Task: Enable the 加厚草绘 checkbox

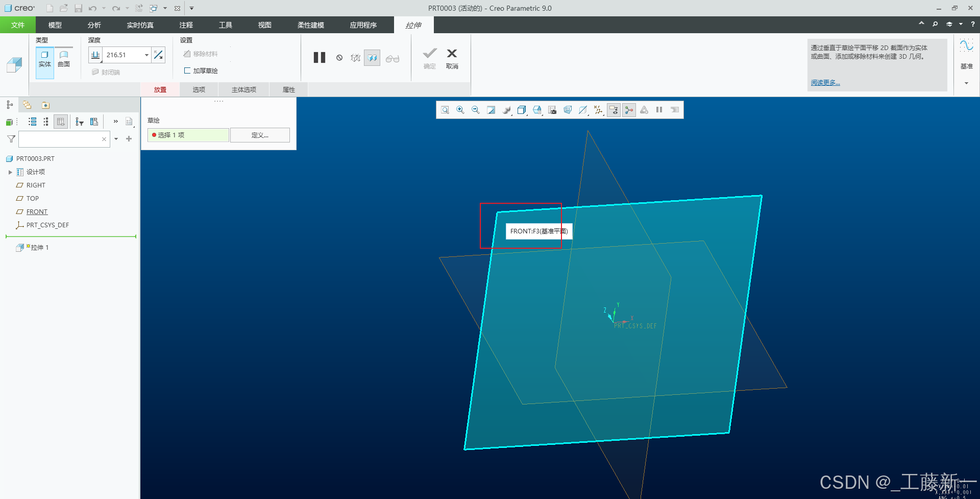Action: click(187, 70)
